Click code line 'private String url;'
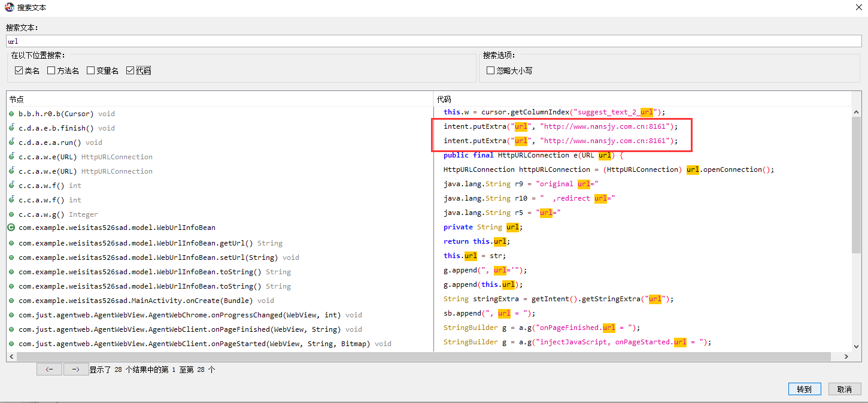 (483, 227)
